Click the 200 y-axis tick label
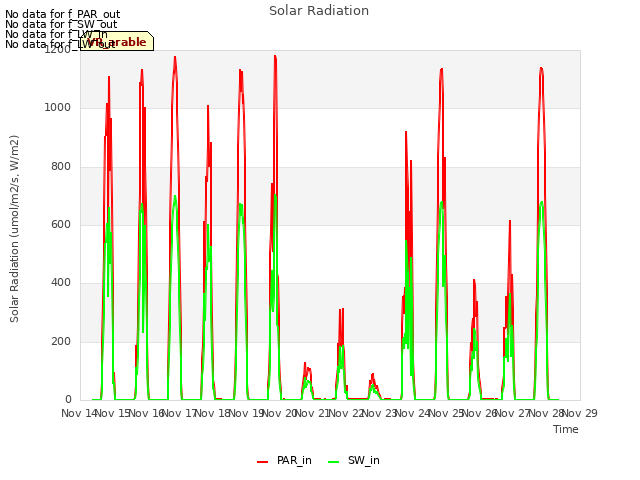 61,341
